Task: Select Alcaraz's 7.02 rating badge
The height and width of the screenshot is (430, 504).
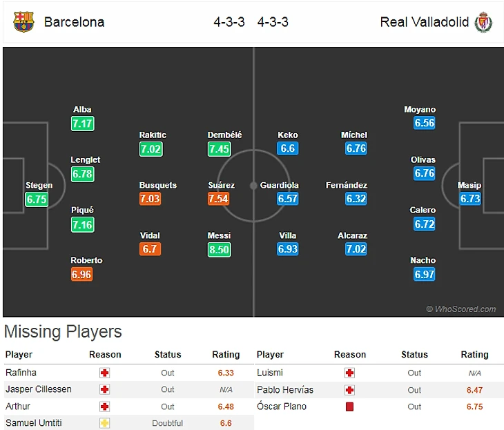Action: tap(356, 249)
